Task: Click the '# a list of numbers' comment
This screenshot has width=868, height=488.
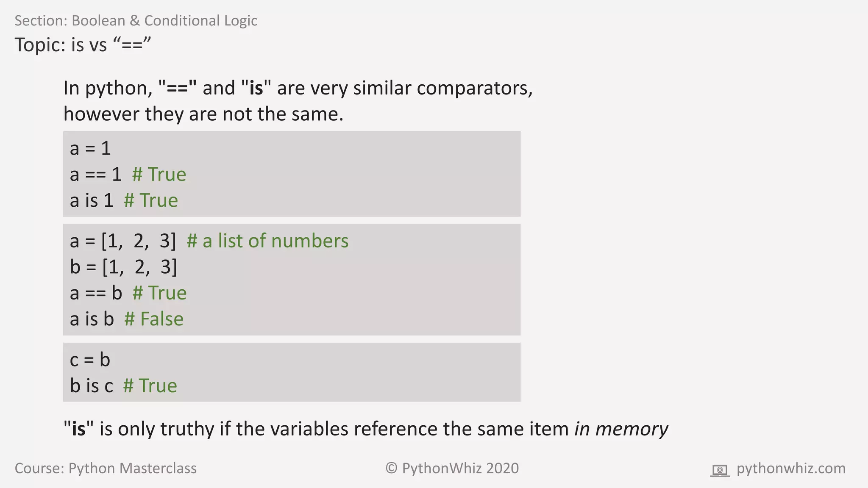Action: point(267,241)
